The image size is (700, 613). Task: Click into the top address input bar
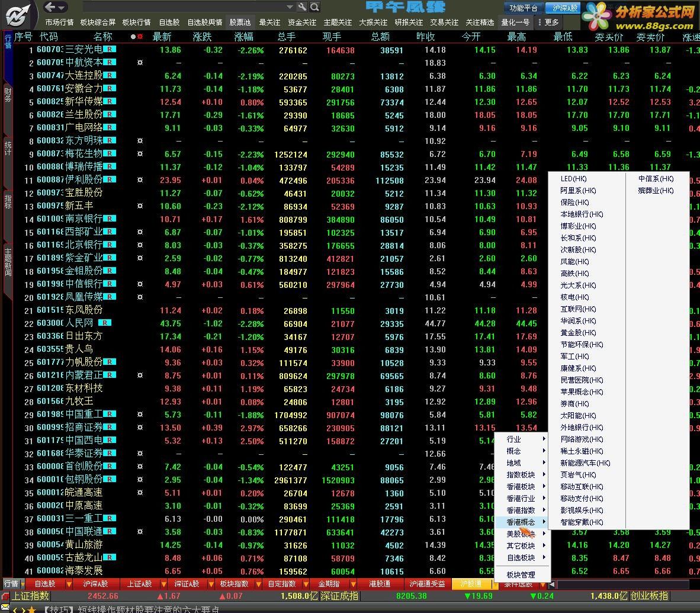[184, 7]
